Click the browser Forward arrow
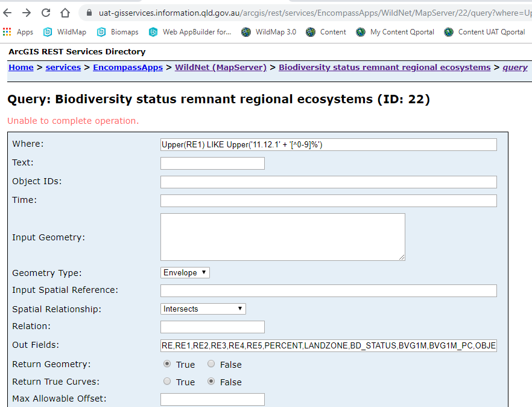 point(26,13)
